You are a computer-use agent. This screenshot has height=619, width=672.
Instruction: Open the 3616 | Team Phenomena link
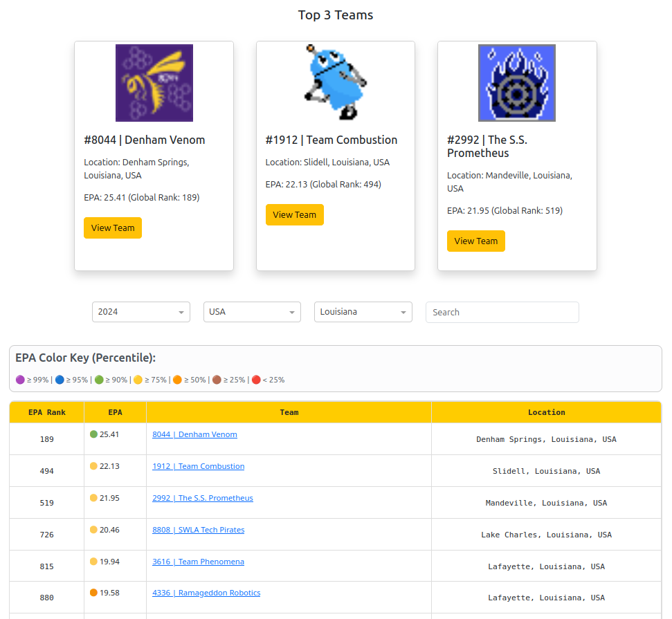(x=198, y=562)
